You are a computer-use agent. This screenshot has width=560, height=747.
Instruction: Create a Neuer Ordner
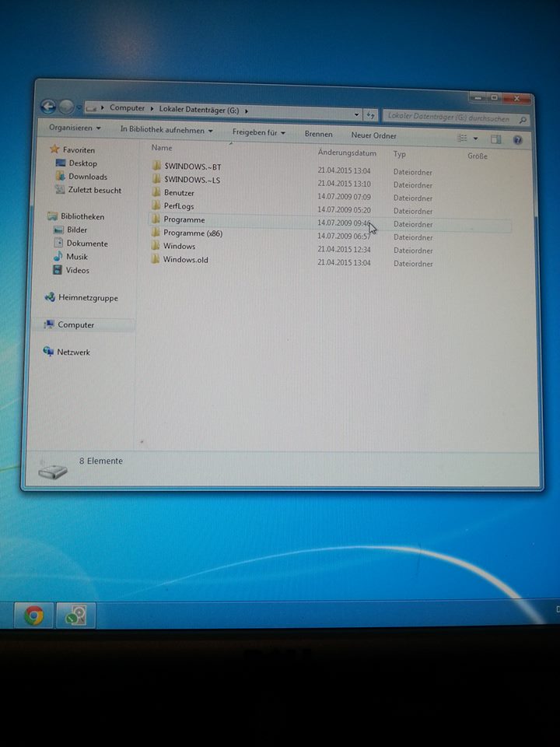(374, 135)
